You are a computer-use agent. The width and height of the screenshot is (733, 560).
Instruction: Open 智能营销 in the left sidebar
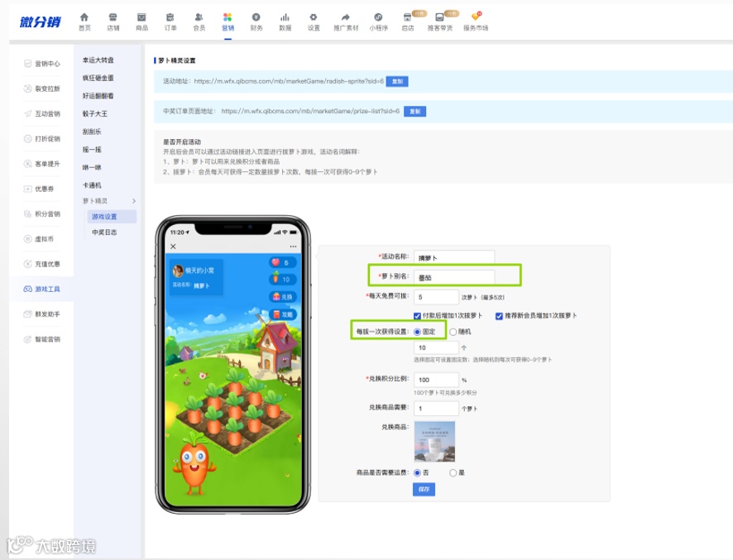pos(42,339)
